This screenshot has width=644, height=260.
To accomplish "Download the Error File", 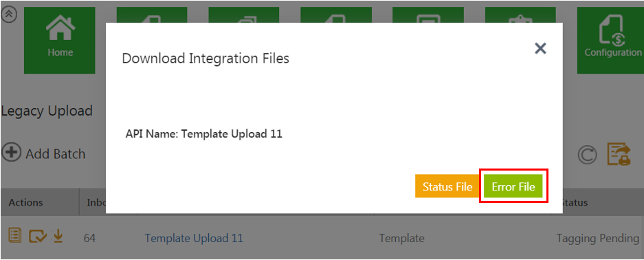I will 513,186.
